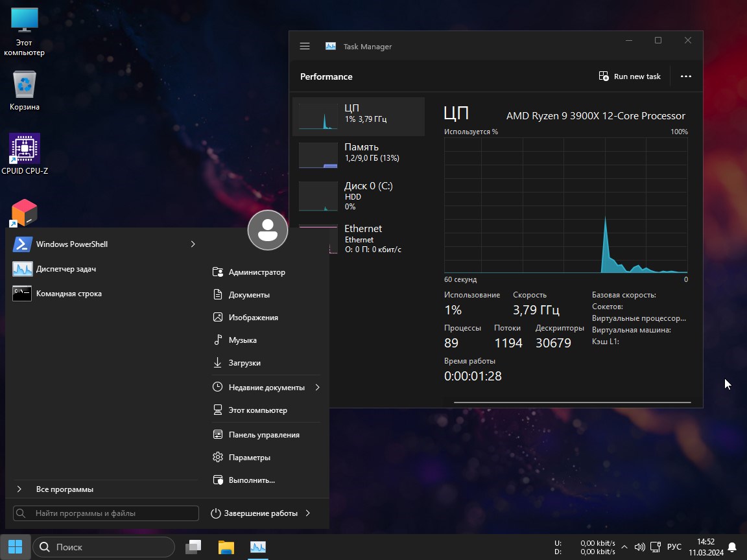Click the Task Manager taskbar icon
The height and width of the screenshot is (560, 747).
tap(258, 547)
